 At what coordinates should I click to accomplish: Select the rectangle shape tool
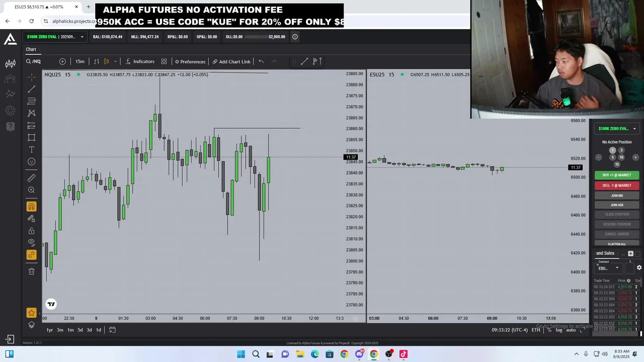point(31,137)
